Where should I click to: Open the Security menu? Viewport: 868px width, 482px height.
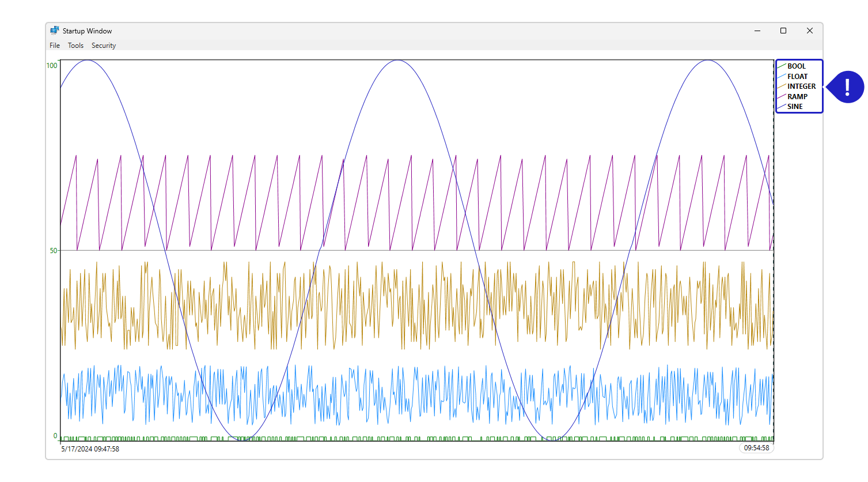click(104, 46)
